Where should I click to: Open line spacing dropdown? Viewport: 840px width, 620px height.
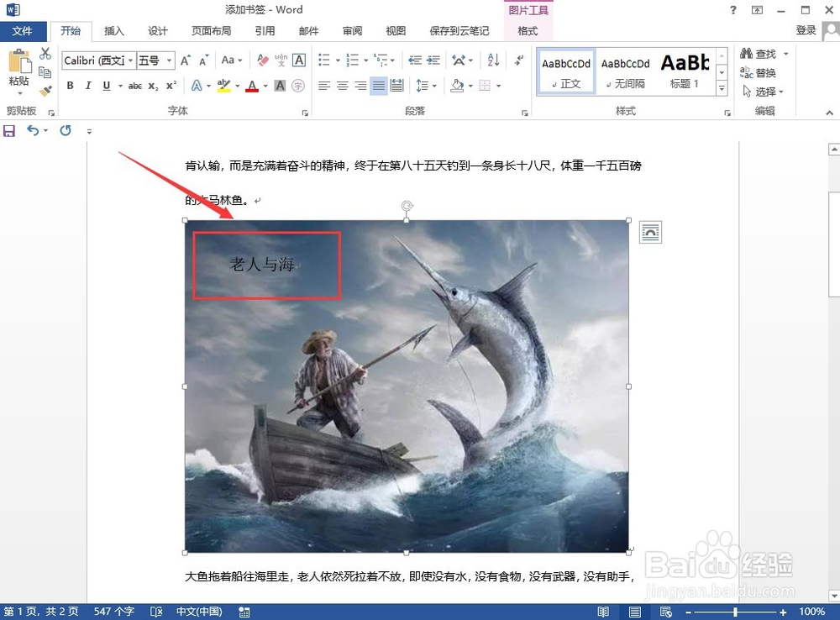coord(427,86)
